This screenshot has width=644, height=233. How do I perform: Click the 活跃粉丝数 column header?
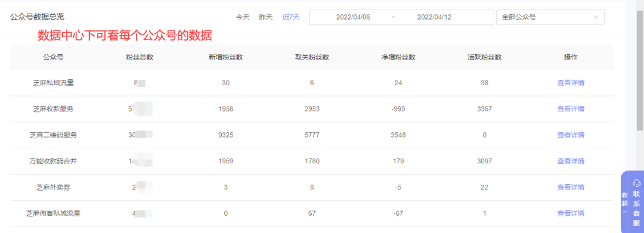485,57
